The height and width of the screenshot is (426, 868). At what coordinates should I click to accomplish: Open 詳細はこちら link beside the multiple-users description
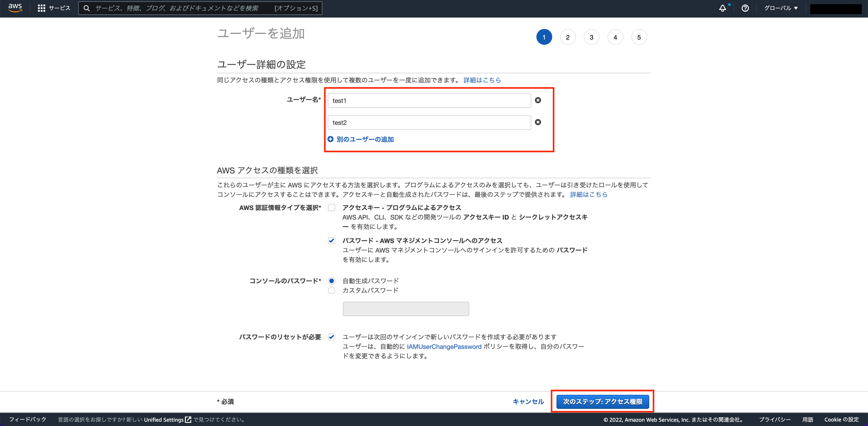482,80
